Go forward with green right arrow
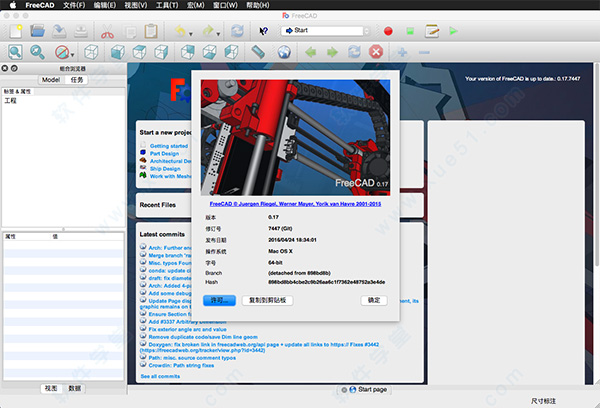600x408 pixels. coord(333,52)
